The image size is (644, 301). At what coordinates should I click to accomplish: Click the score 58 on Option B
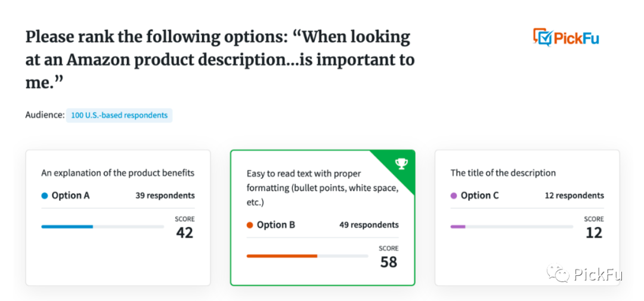click(x=388, y=262)
